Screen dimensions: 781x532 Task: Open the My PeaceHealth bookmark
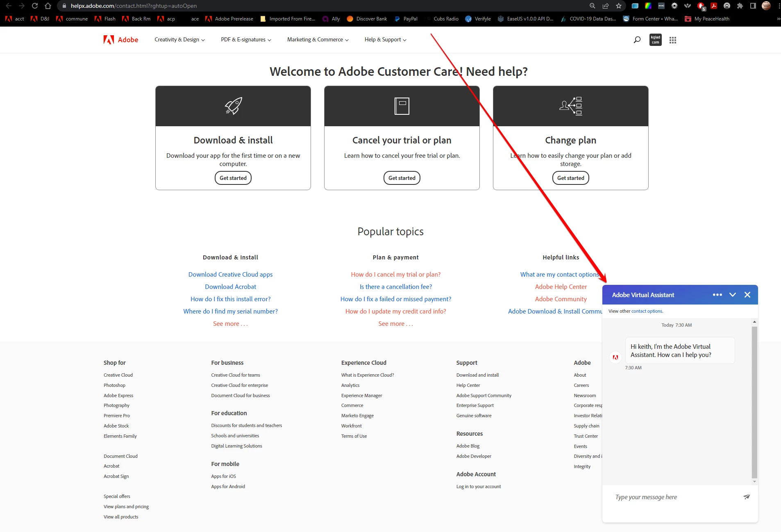pyautogui.click(x=707, y=19)
